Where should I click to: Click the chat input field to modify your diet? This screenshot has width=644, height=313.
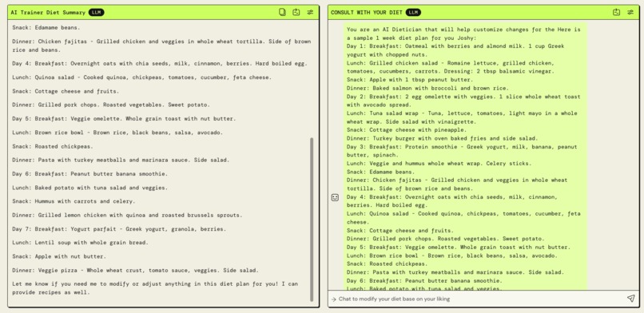476,299
